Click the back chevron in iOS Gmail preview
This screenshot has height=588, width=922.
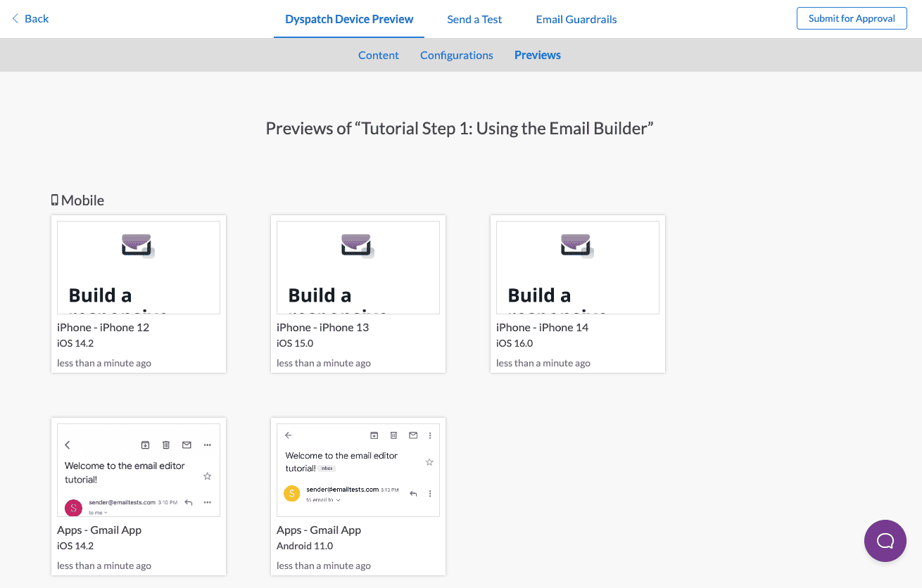click(68, 445)
